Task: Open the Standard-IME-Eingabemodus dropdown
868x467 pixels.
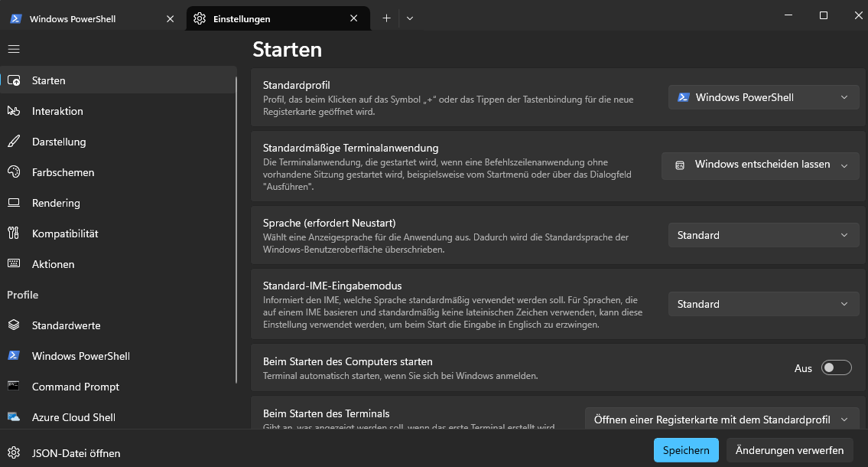Action: 763,304
